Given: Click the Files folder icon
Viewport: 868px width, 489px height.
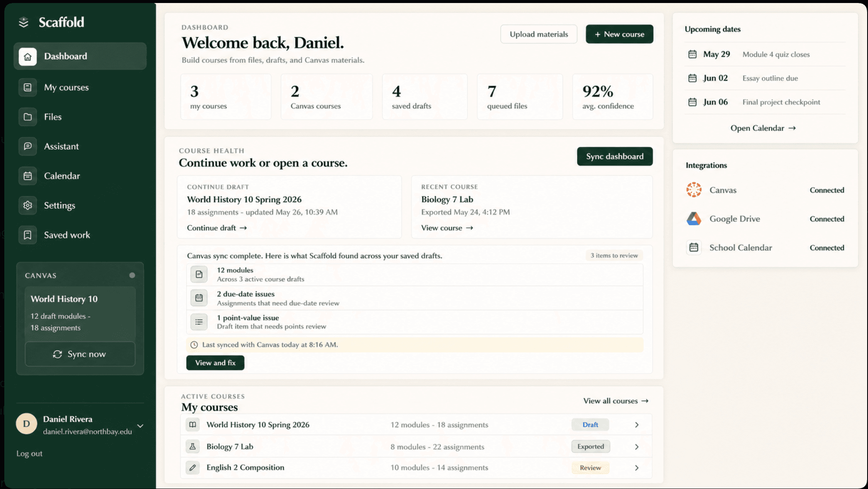Looking at the screenshot, I should click(28, 117).
